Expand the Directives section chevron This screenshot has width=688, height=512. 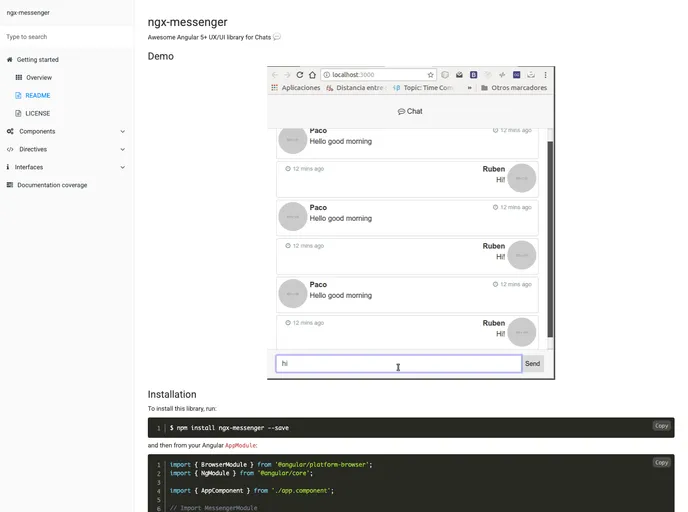coord(123,149)
